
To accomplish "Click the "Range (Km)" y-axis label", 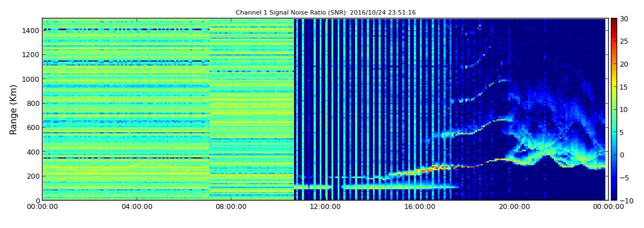I will (13, 109).
